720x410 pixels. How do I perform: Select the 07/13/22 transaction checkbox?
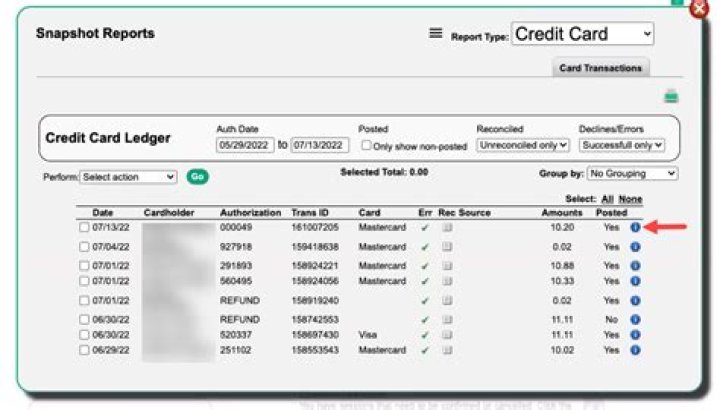click(84, 228)
